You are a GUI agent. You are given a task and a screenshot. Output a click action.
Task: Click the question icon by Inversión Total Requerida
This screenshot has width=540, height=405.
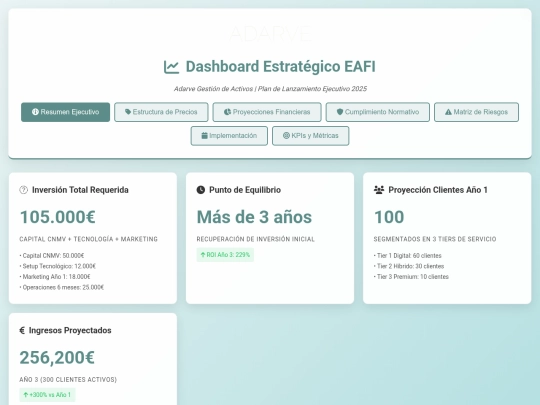pos(23,190)
